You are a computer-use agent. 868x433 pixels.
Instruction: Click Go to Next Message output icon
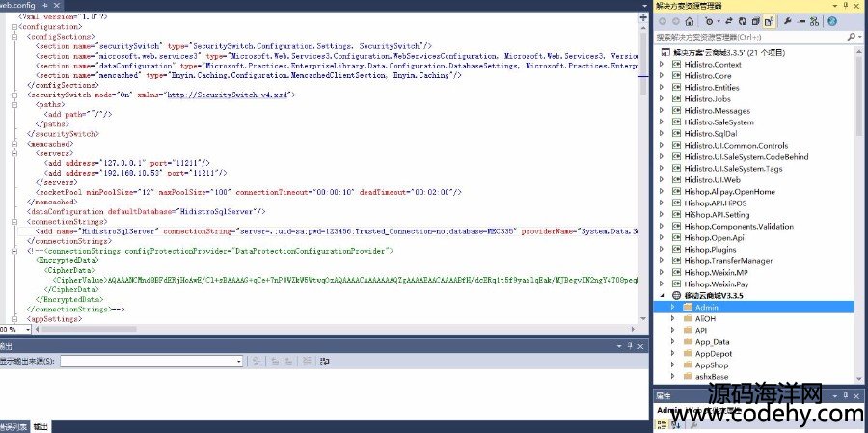tap(288, 361)
